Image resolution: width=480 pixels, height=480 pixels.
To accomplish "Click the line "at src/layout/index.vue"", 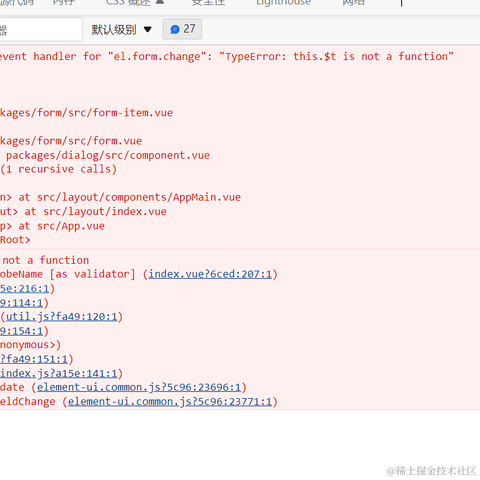I will pos(95,211).
